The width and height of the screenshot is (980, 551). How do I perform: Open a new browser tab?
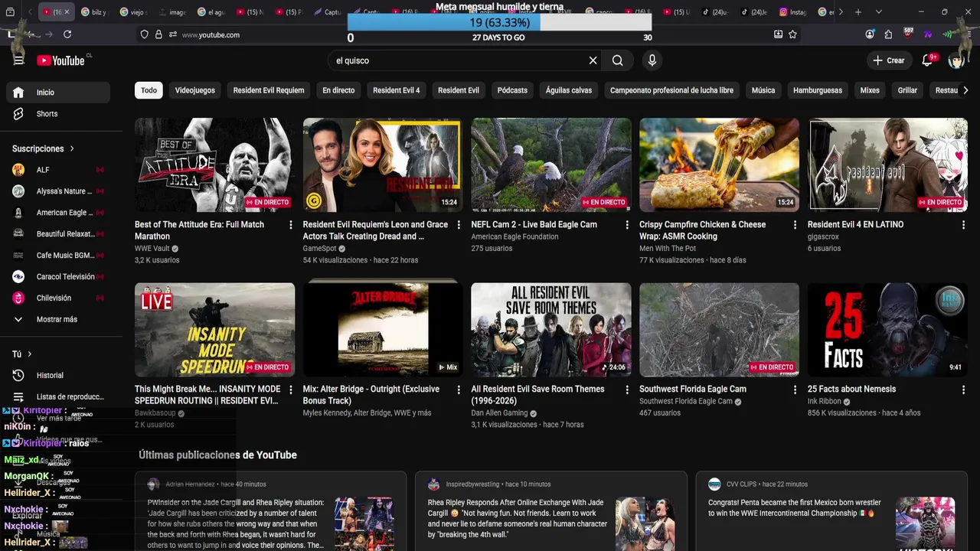[858, 12]
